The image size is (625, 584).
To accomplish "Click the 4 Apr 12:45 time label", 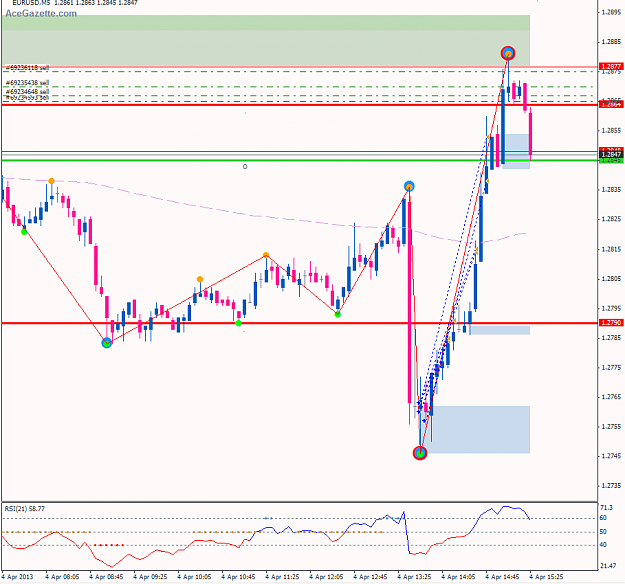I will (370, 577).
